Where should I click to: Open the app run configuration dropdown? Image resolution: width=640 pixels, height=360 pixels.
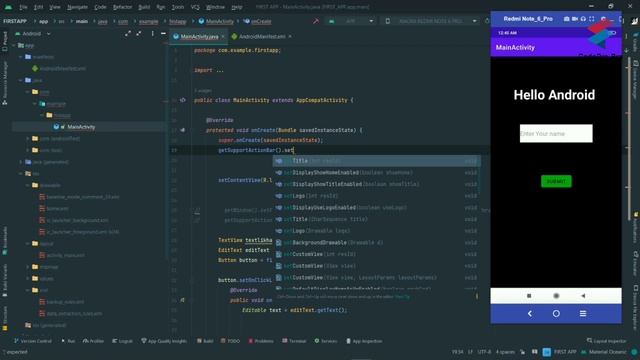pos(351,21)
